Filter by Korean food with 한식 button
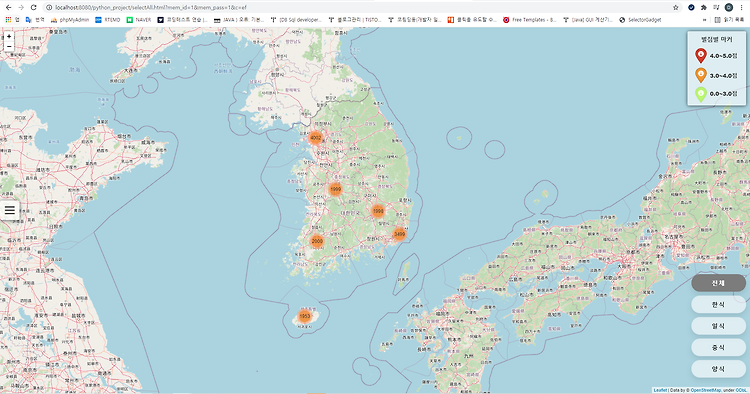The height and width of the screenshot is (394, 750). (718, 305)
